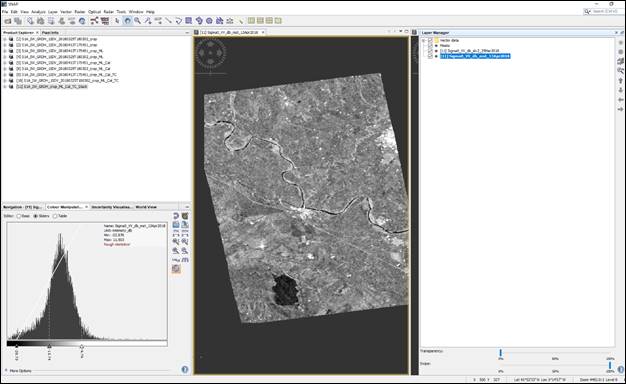Choose the Zoom magnifier tool in toolbar
The width and height of the screenshot is (626, 384).
[137, 21]
